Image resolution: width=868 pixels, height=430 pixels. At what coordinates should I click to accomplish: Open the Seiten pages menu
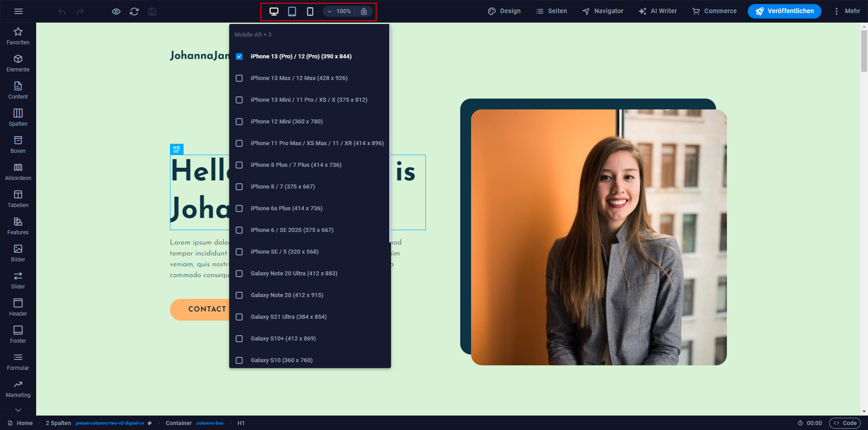click(x=552, y=11)
